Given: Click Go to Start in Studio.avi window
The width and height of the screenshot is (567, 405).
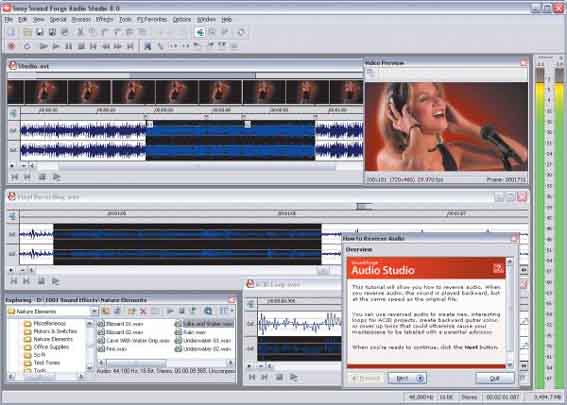Looking at the screenshot, I should tap(14, 177).
